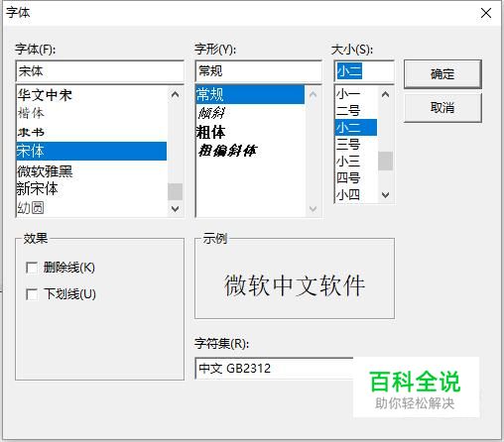Pick size 小一 from the size list

click(x=356, y=94)
